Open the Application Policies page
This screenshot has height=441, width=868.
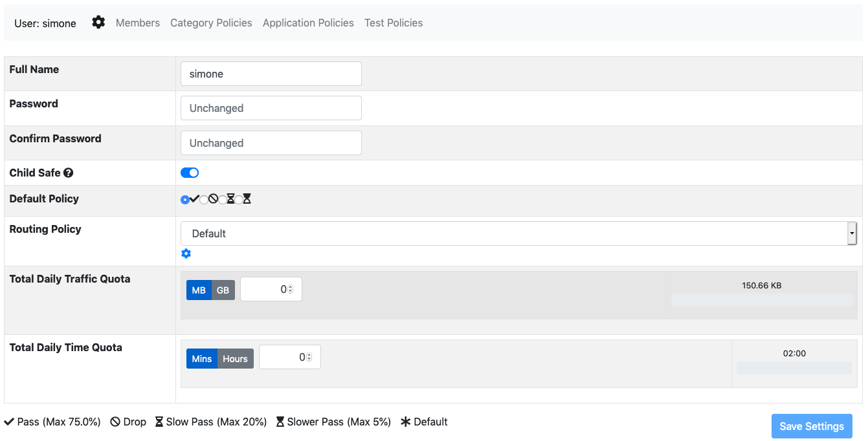pos(308,23)
